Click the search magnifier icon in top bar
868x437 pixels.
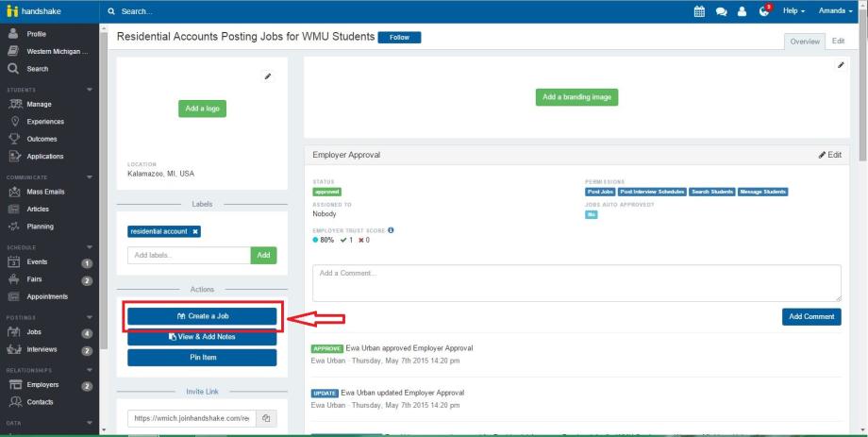click(x=111, y=11)
